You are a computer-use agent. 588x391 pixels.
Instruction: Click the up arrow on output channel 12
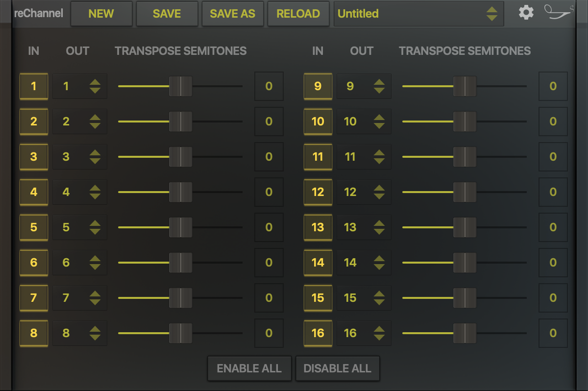tap(379, 188)
